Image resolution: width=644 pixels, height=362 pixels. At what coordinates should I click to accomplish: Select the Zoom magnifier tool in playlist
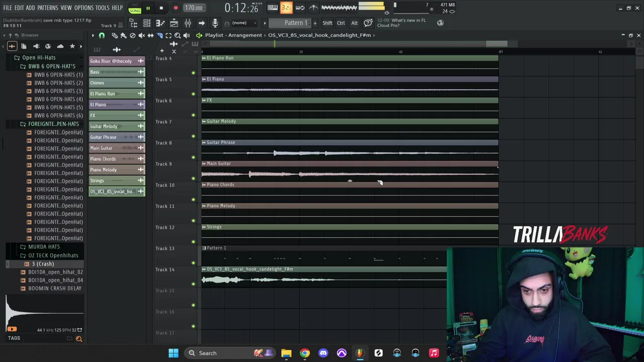pyautogui.click(x=178, y=35)
